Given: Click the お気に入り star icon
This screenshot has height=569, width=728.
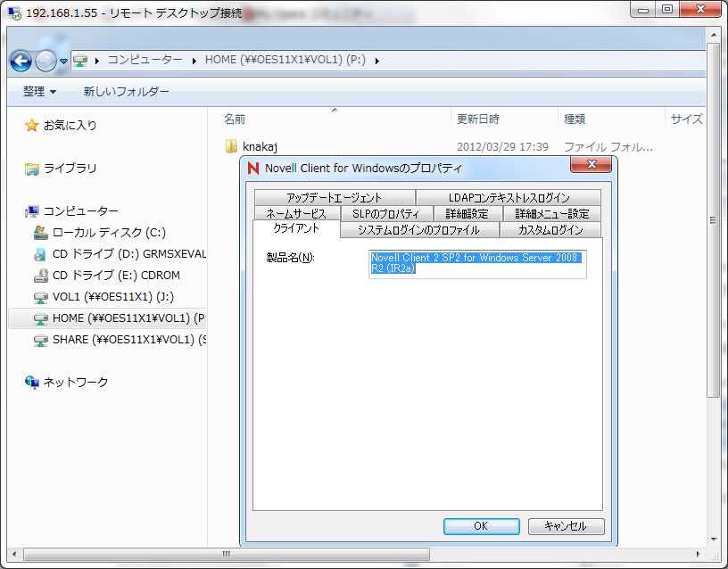Looking at the screenshot, I should tap(31, 126).
